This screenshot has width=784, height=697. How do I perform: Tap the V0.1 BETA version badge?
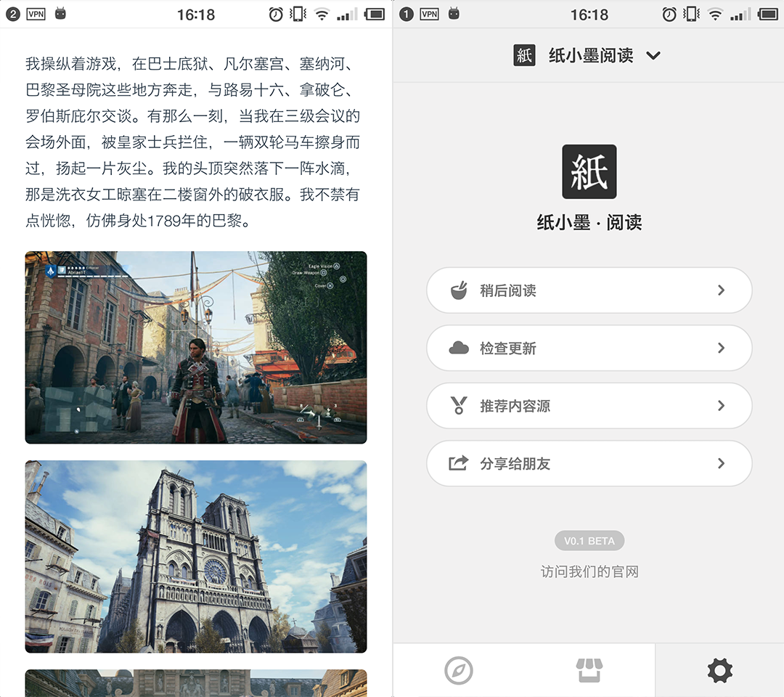click(589, 540)
